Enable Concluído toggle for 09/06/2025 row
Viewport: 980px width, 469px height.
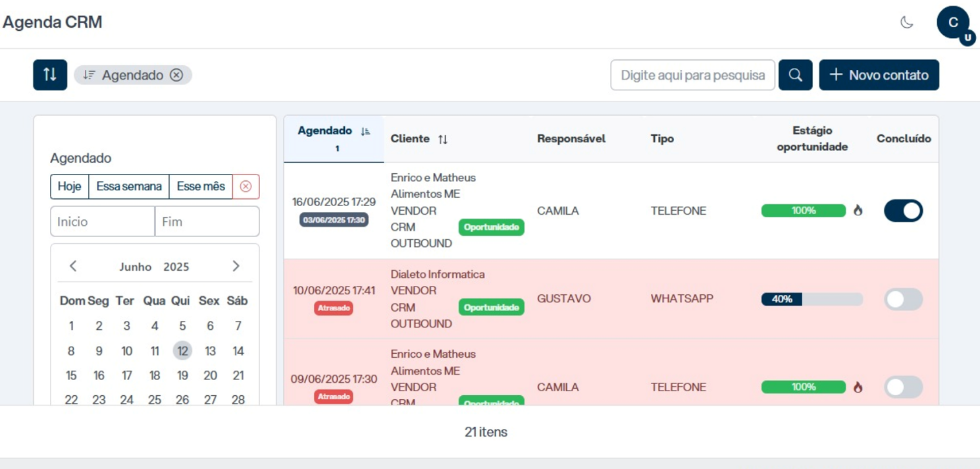coord(903,387)
